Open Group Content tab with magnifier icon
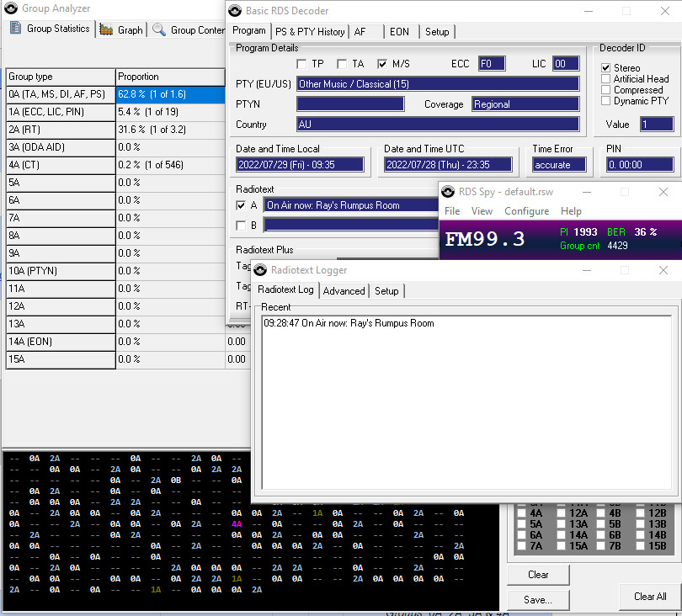 (x=159, y=29)
